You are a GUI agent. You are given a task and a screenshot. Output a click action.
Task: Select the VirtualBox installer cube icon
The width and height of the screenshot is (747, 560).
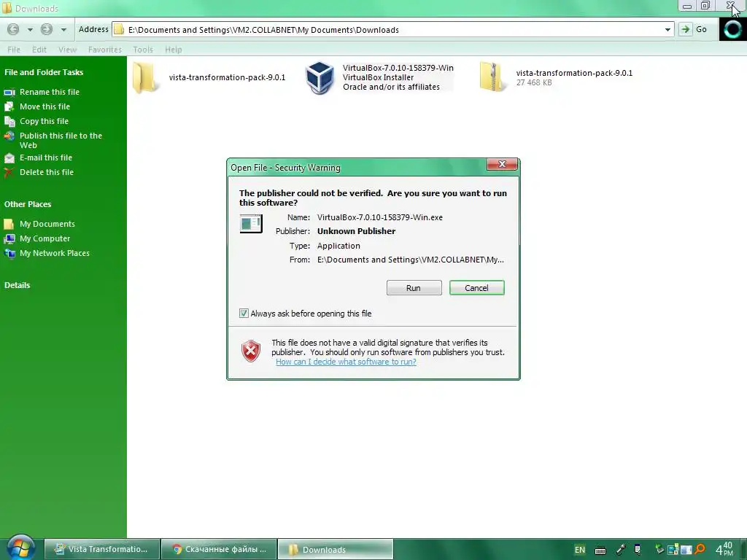click(320, 77)
